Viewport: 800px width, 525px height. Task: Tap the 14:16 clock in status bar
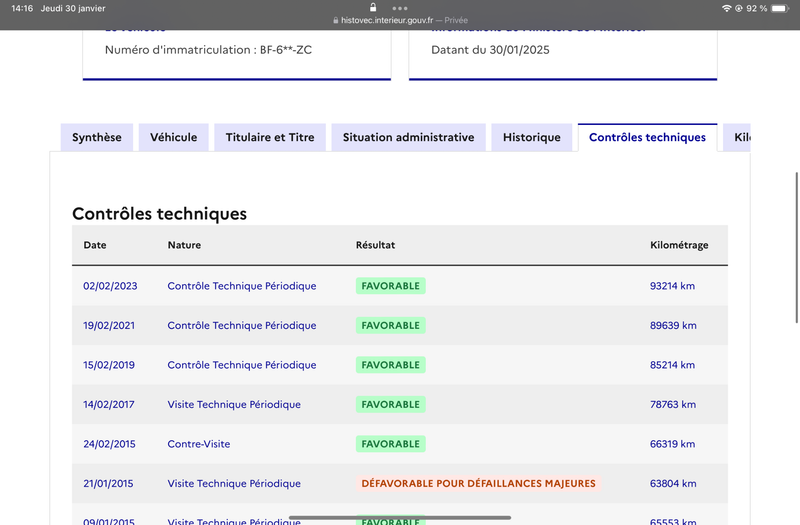click(x=22, y=8)
